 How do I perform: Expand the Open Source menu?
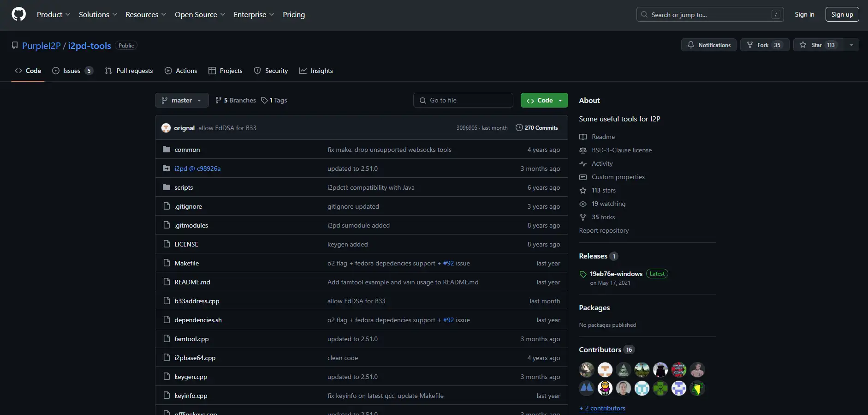coord(200,14)
